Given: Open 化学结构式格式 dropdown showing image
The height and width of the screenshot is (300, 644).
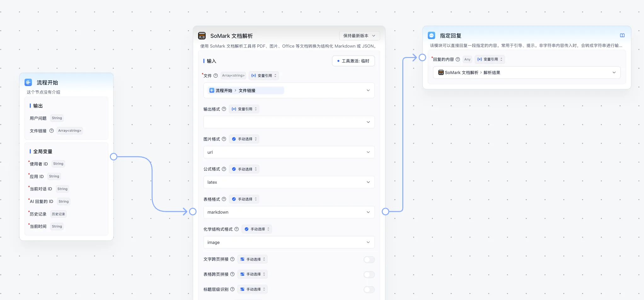Looking at the screenshot, I should click(289, 242).
